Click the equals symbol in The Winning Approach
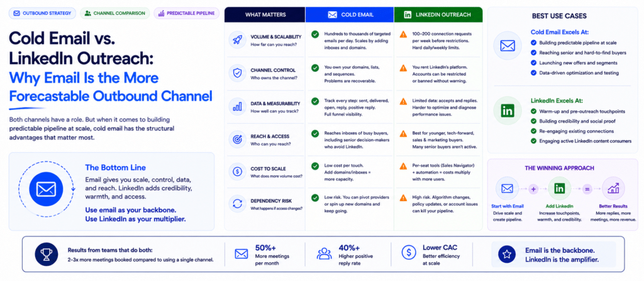The height and width of the screenshot is (281, 644). coord(587,189)
